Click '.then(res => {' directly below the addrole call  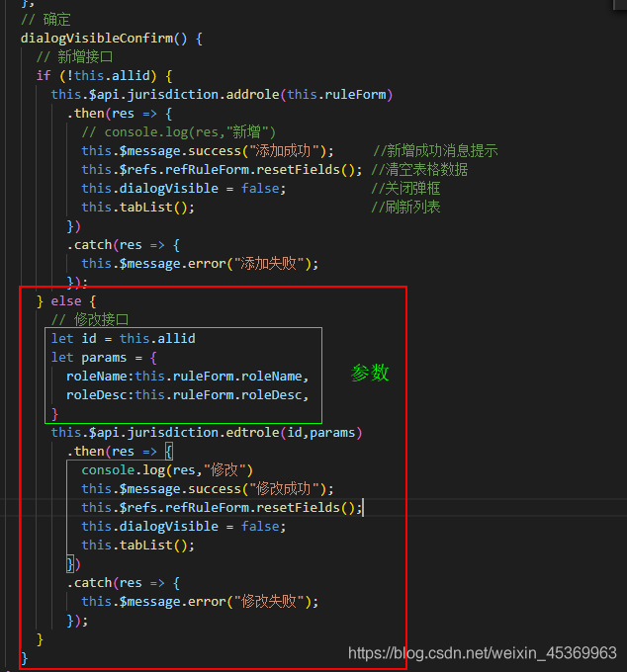point(120,114)
